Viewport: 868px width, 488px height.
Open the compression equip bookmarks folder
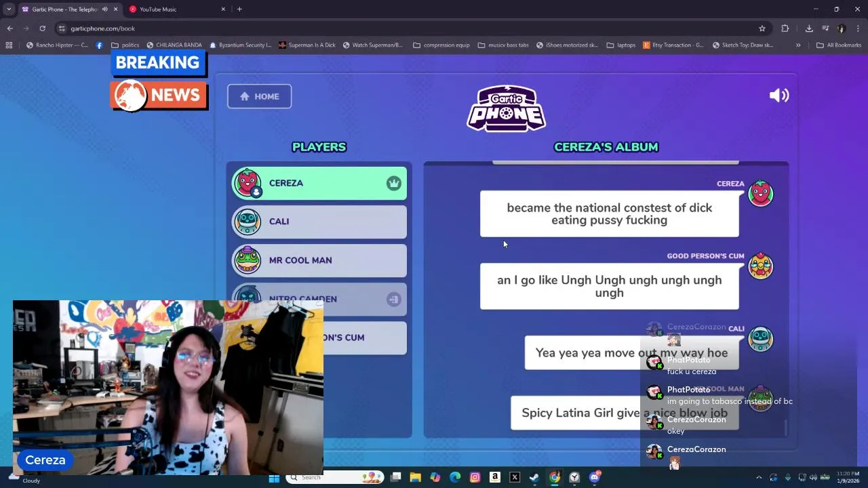click(441, 45)
